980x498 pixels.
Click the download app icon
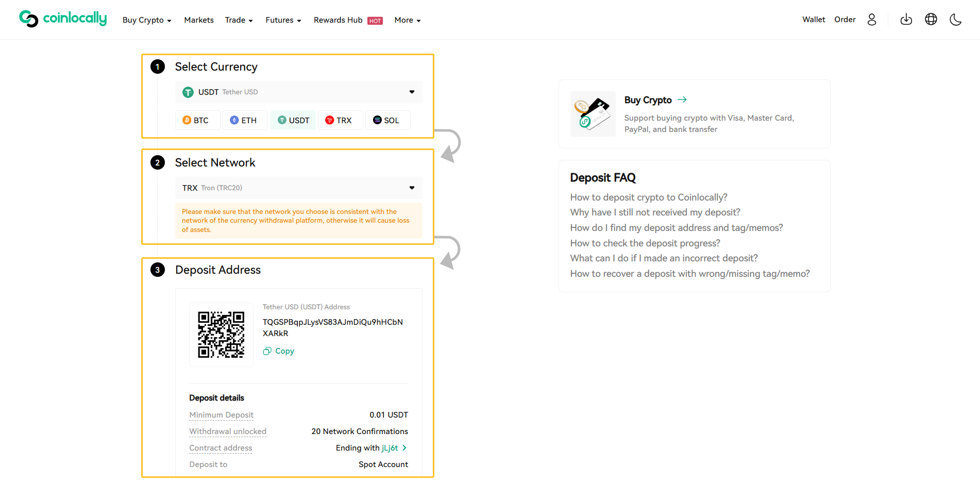(906, 20)
